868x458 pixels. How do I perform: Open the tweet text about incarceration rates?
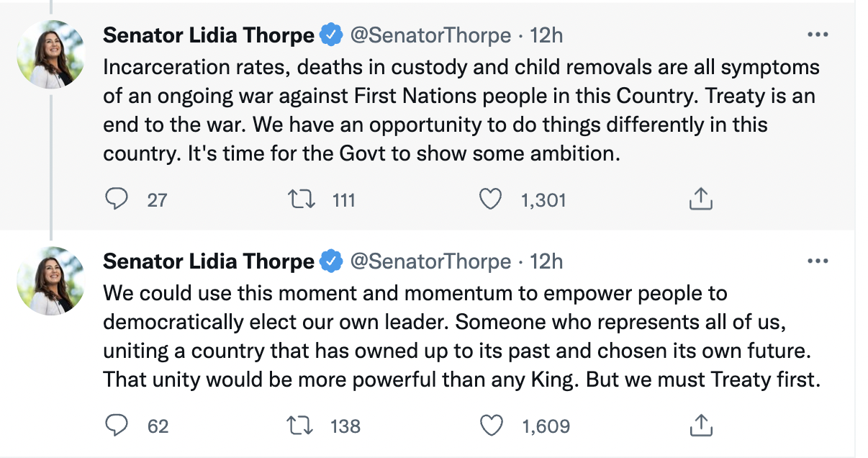[x=461, y=110]
